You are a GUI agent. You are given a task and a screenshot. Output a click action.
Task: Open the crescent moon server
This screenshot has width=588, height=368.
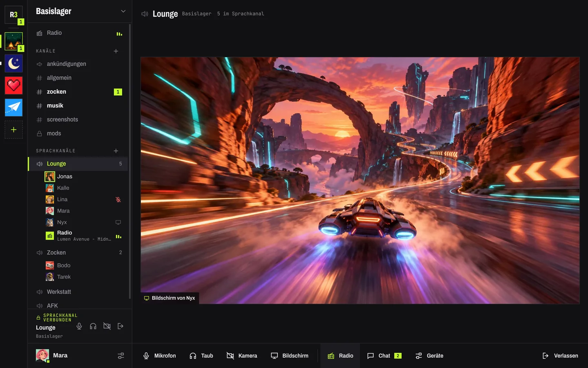click(13, 63)
